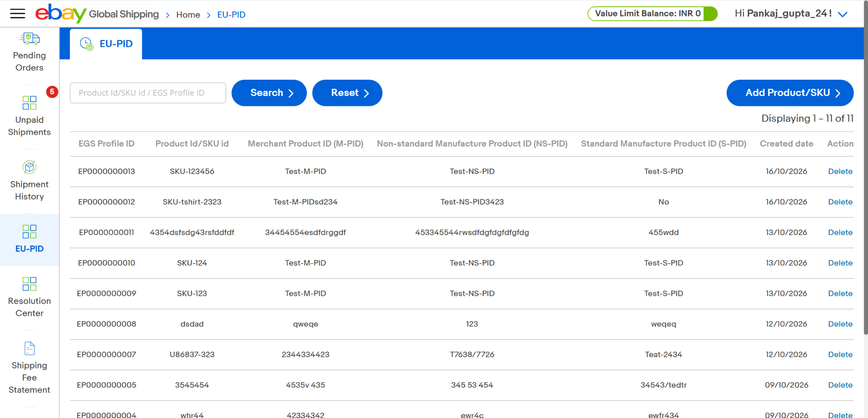The height and width of the screenshot is (418, 868).
Task: Click the Standard Manufacture Product ID header
Action: (x=664, y=144)
